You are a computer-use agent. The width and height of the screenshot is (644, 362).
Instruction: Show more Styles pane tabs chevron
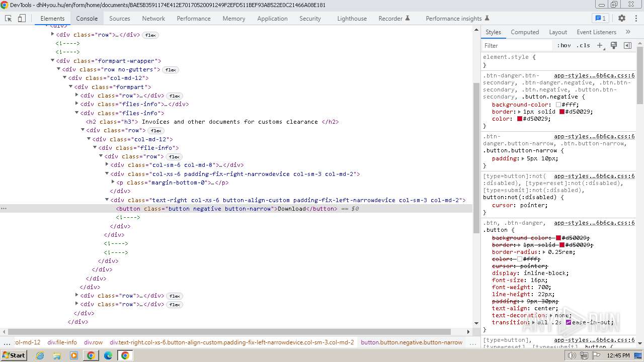coord(628,32)
